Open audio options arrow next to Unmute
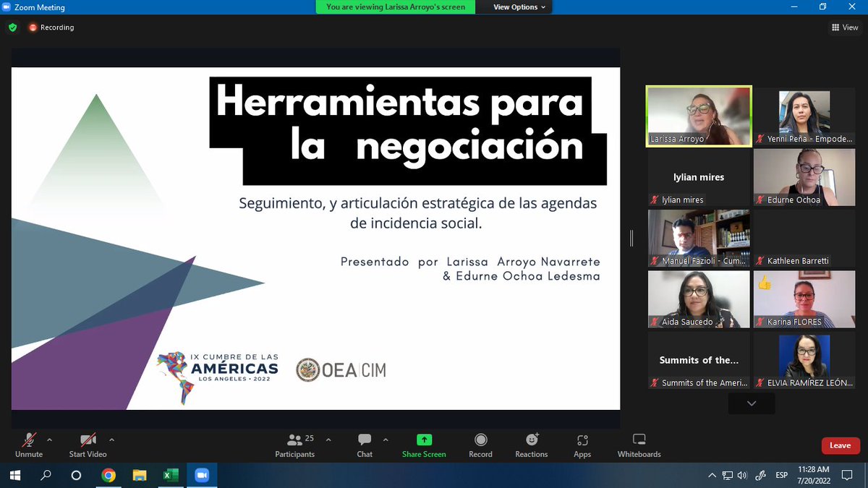The image size is (868, 488). tap(49, 439)
